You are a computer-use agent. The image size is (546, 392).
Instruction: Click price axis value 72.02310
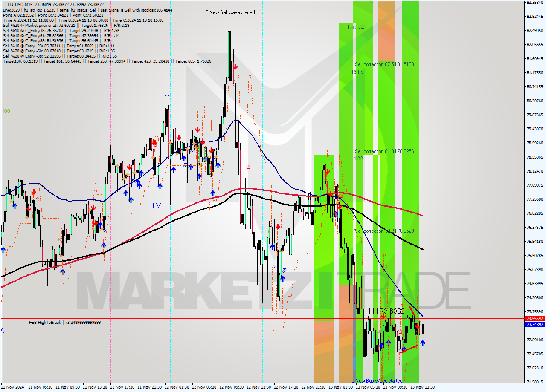535,368
